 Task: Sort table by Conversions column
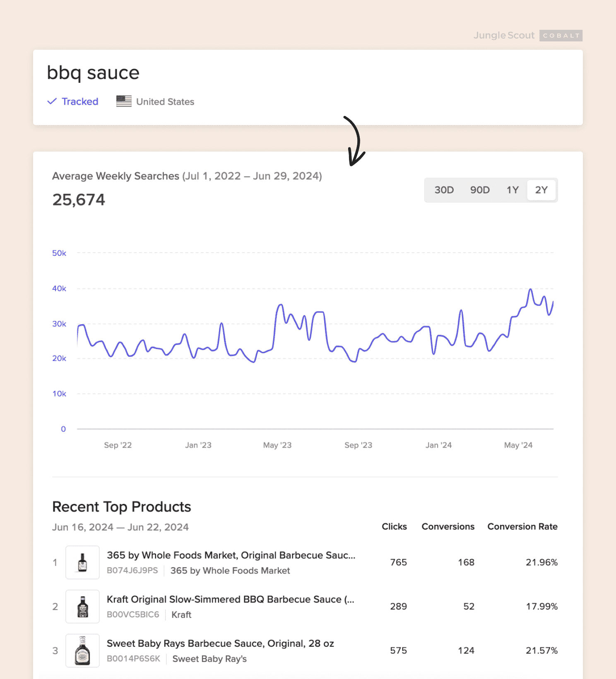[x=448, y=527]
